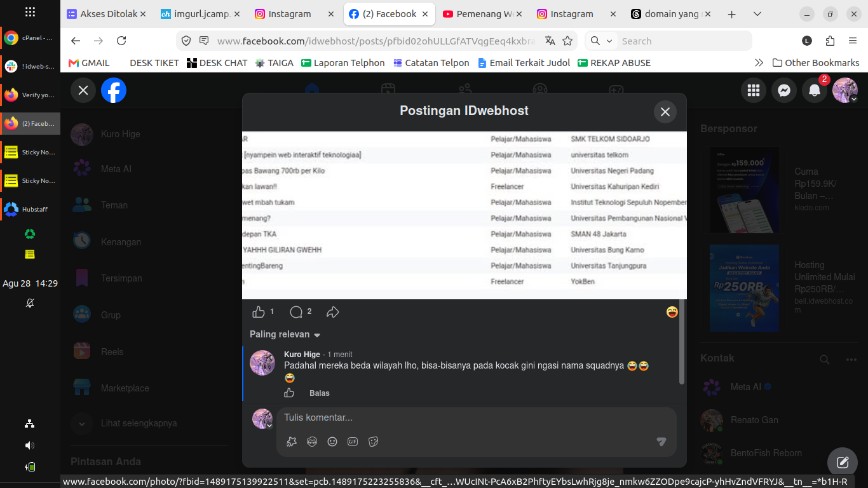Open Facebook notifications bell
The width and height of the screenshot is (868, 488).
(x=815, y=90)
